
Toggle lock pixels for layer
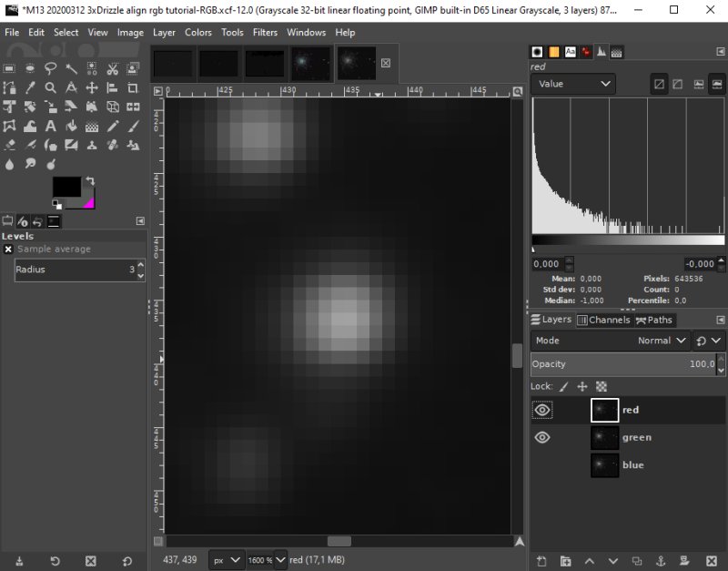(563, 386)
